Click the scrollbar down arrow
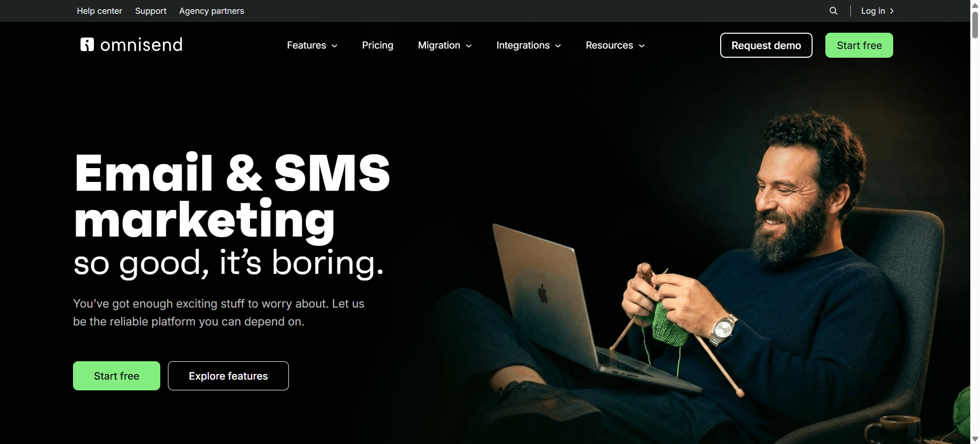 click(x=975, y=439)
